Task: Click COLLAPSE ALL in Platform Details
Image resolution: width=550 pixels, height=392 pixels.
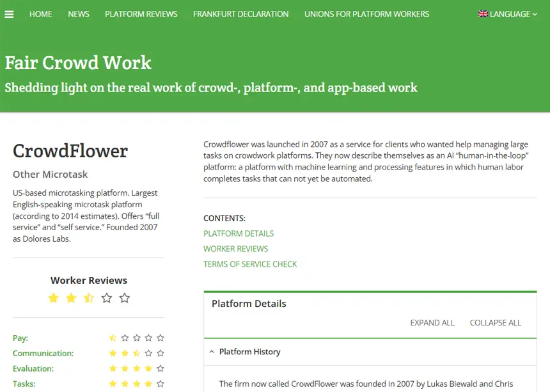Action: [x=496, y=323]
